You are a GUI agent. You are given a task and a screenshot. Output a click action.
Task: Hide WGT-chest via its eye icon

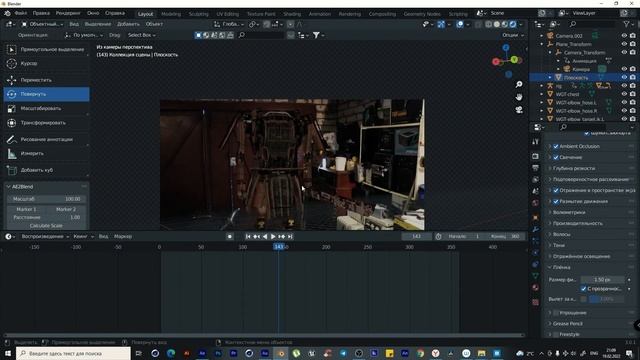pos(624,94)
